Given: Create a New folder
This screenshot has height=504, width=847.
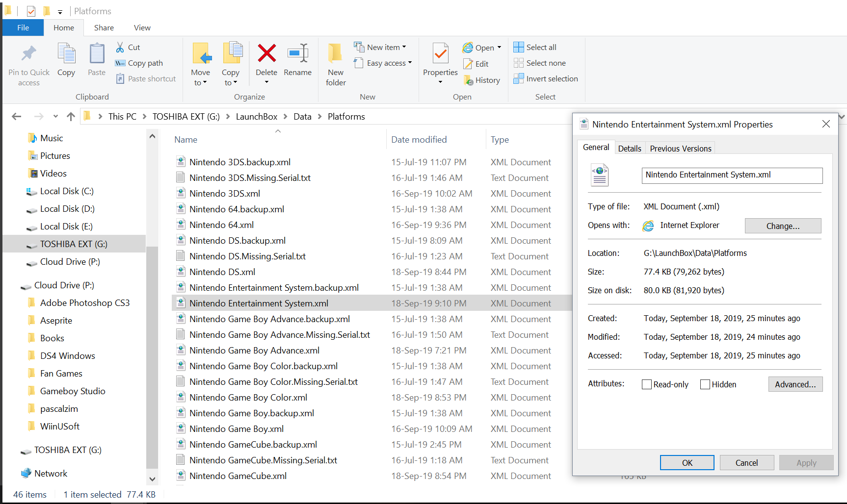Looking at the screenshot, I should (x=336, y=65).
